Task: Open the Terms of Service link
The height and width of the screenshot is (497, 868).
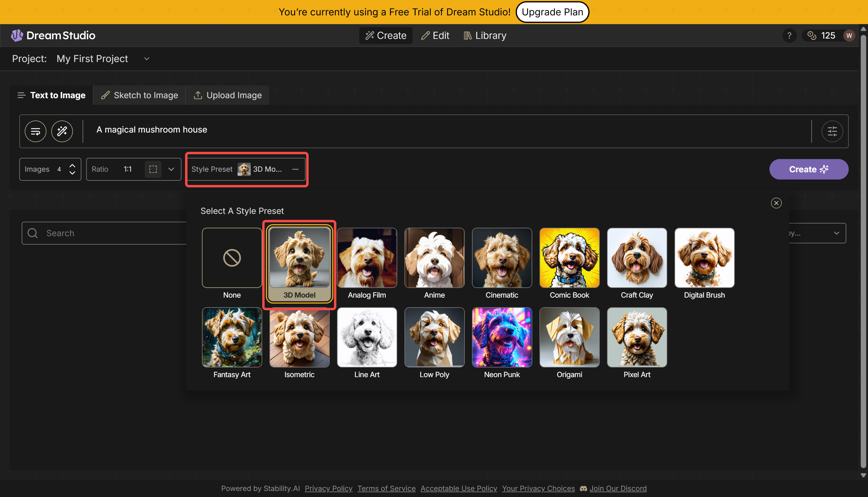Action: (x=386, y=488)
